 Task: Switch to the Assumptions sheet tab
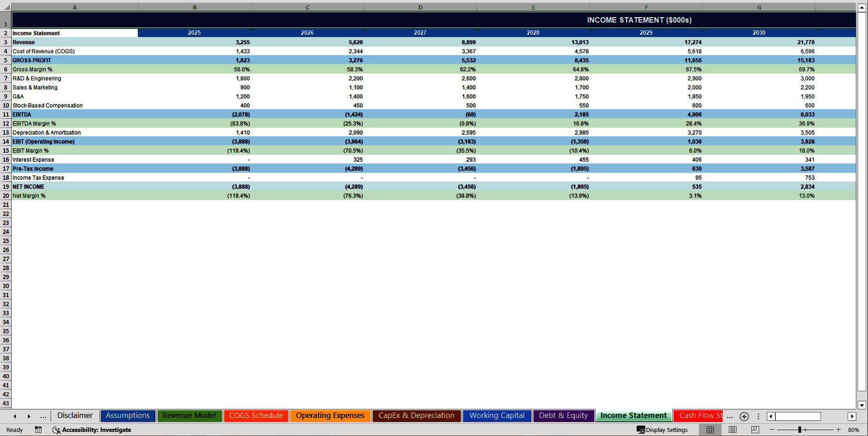(x=127, y=415)
